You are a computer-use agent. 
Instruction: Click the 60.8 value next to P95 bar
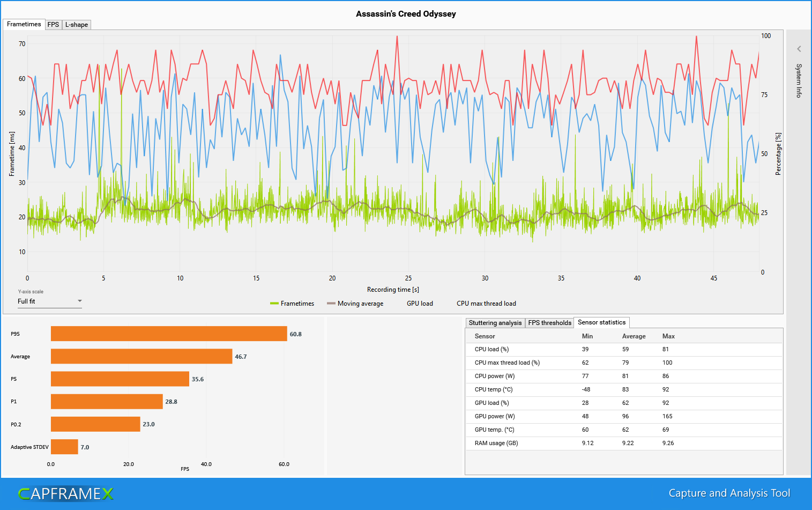click(x=295, y=334)
